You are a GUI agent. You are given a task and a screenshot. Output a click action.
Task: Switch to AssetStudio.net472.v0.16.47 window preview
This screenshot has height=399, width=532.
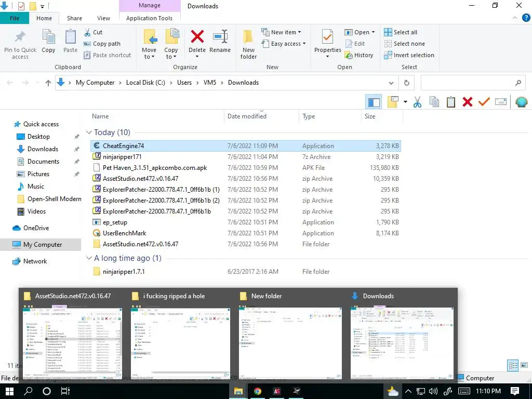[x=72, y=336]
